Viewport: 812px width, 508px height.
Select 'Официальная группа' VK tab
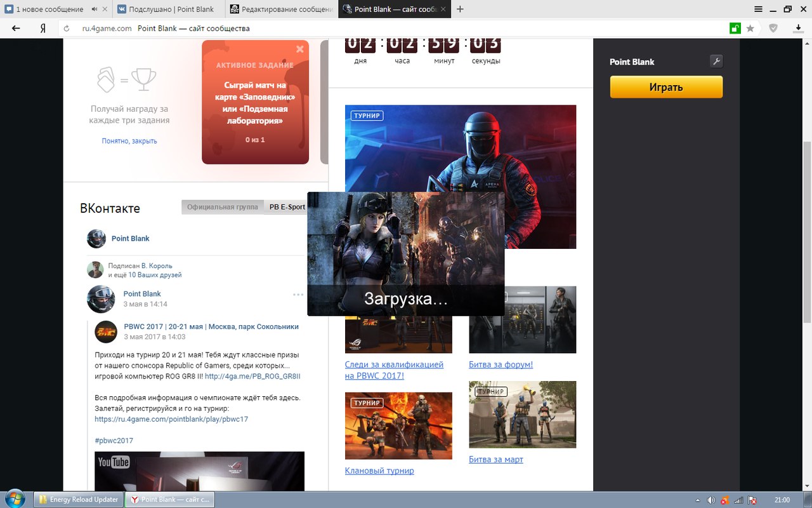(222, 207)
